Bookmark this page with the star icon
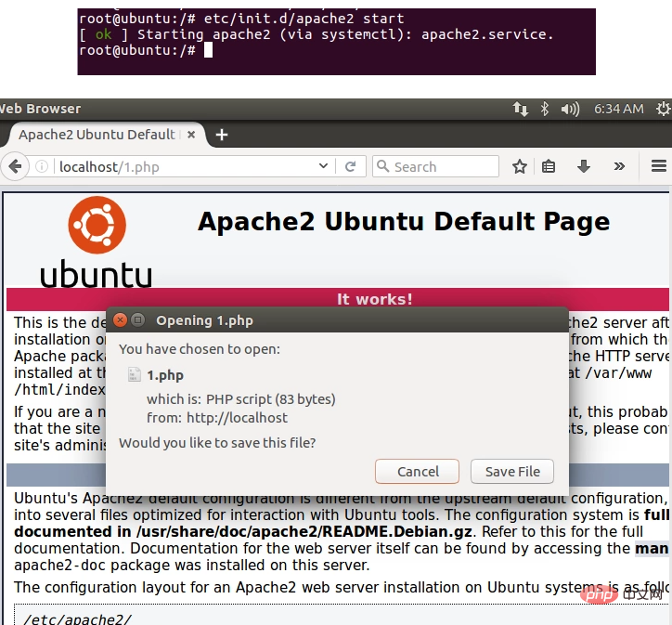672x625 pixels. 520,166
